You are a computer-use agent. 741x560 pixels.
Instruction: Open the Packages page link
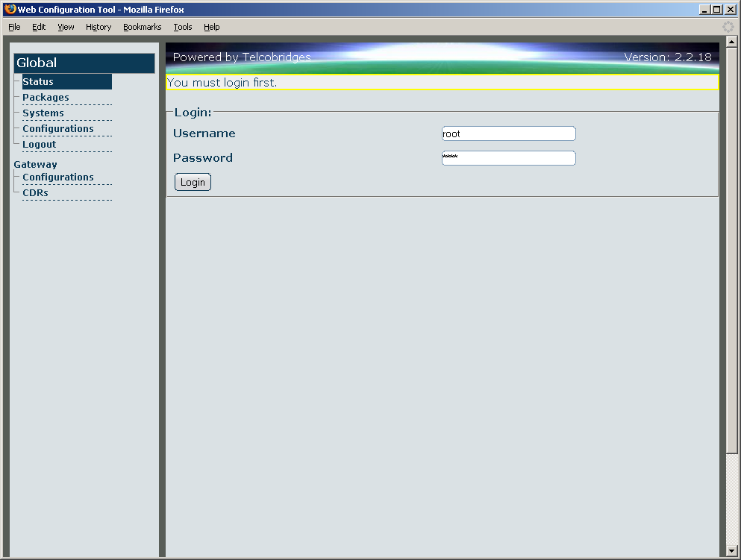coord(46,97)
